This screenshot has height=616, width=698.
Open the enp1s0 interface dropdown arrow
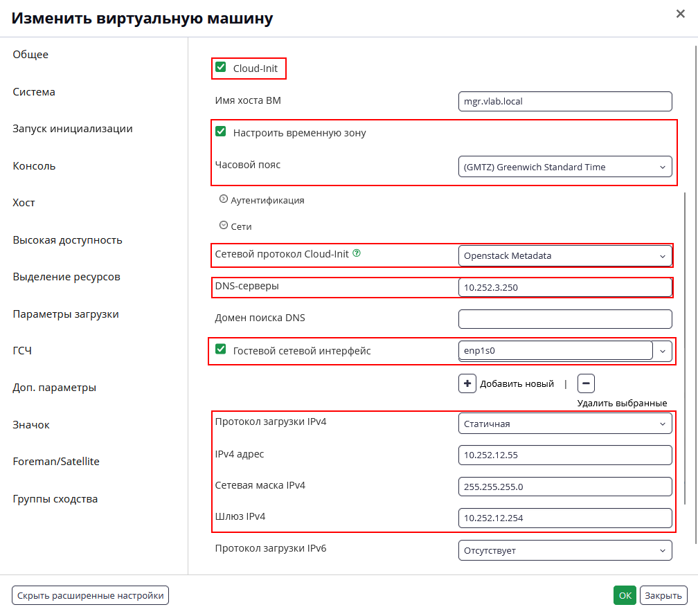[663, 351]
